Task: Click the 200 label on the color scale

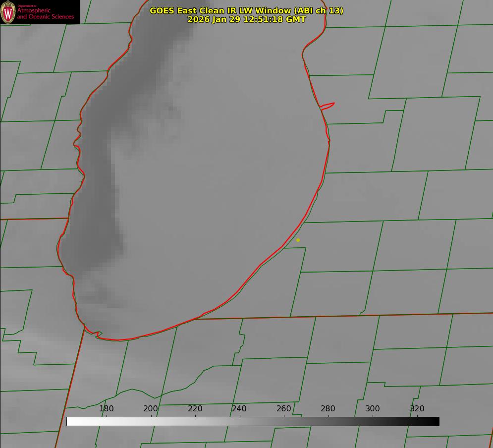Action: tap(151, 408)
